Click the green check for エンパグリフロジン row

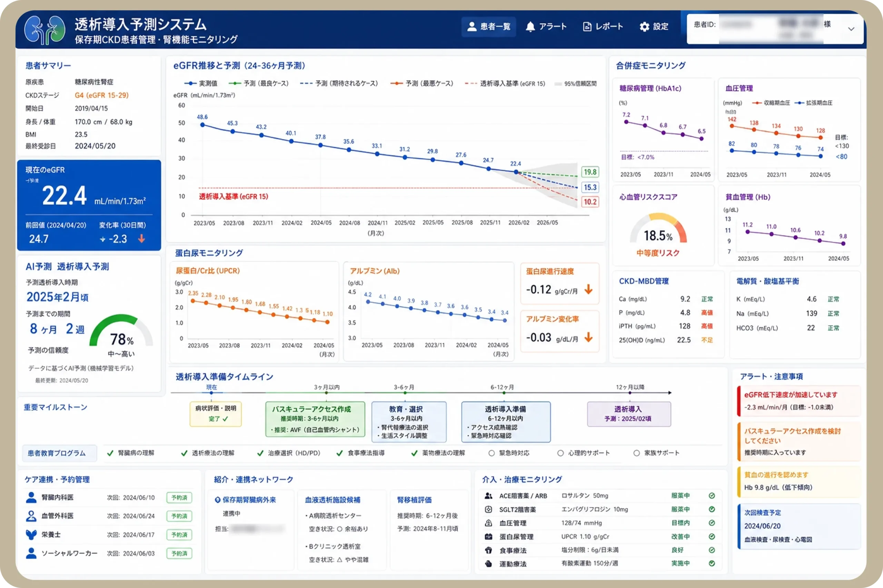pyautogui.click(x=712, y=509)
